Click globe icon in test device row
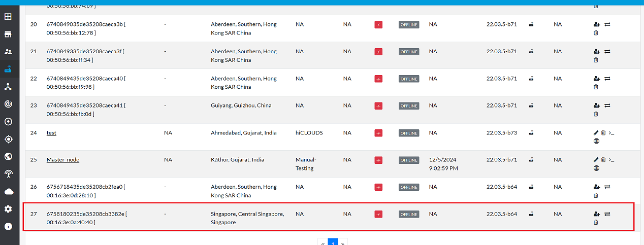Viewport: 644px width, 245px height. pos(596,141)
